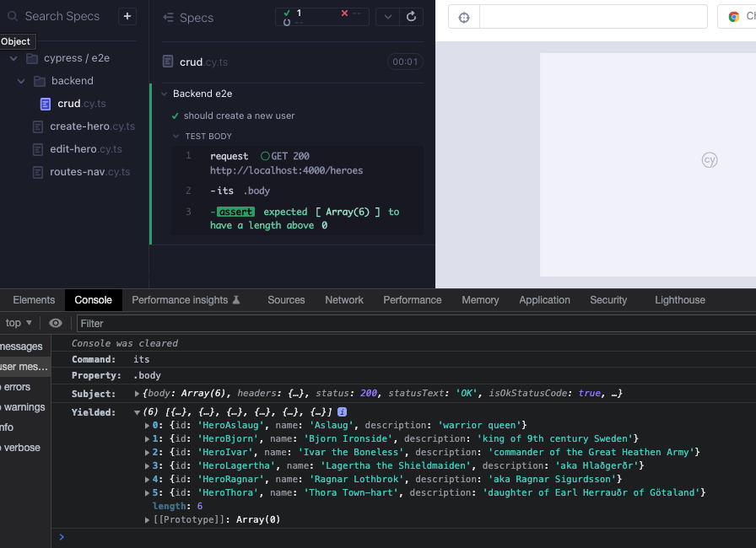This screenshot has height=548, width=756.
Task: Expand the [[Prototype]] Array(0) entry
Action: (x=147, y=519)
